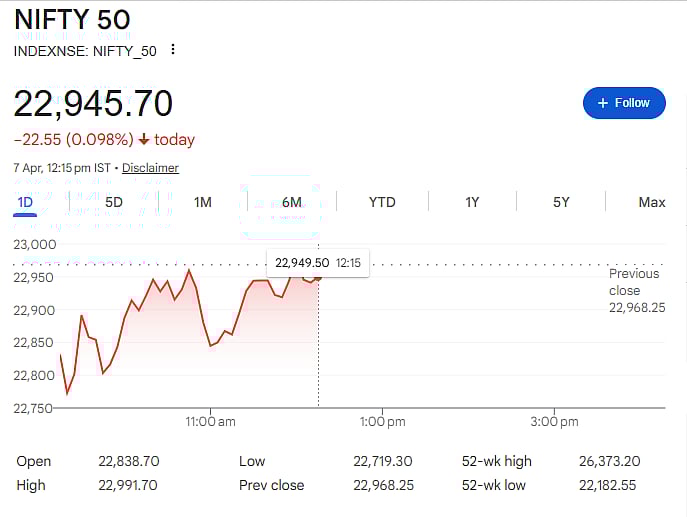Switch to the 1Y chart tab
The height and width of the screenshot is (517, 687).
click(x=472, y=202)
